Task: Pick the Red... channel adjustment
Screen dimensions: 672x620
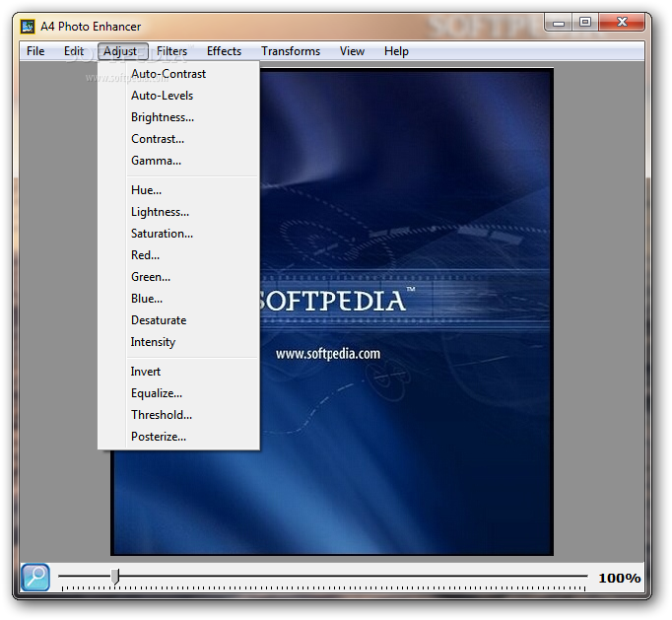Action: pos(179,255)
